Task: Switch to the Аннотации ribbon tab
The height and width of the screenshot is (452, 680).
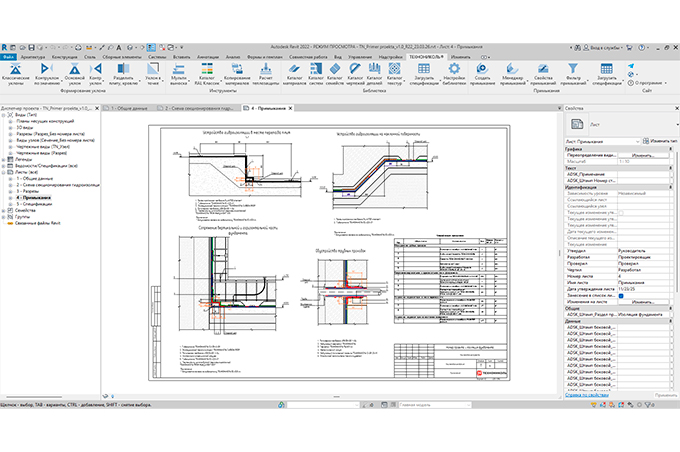Action: 208,58
